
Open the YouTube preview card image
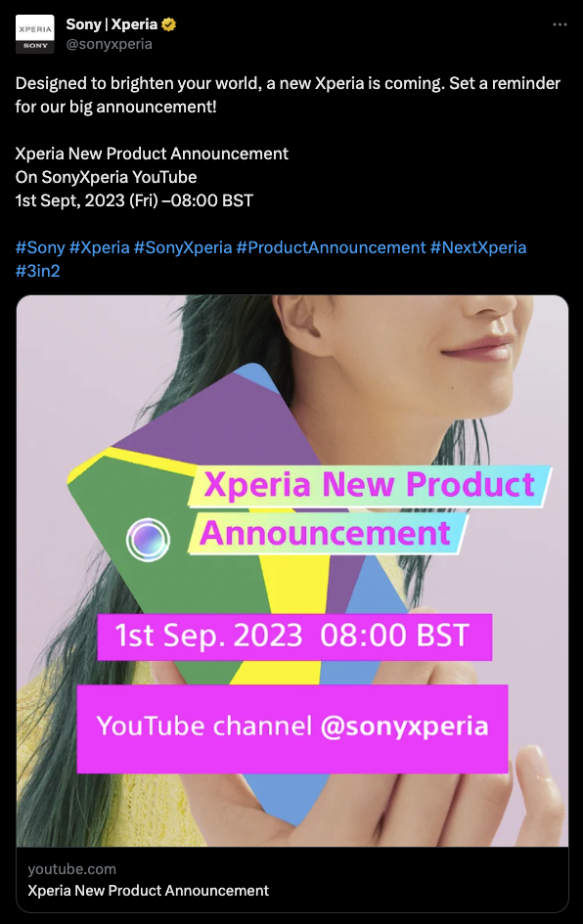tap(292, 571)
